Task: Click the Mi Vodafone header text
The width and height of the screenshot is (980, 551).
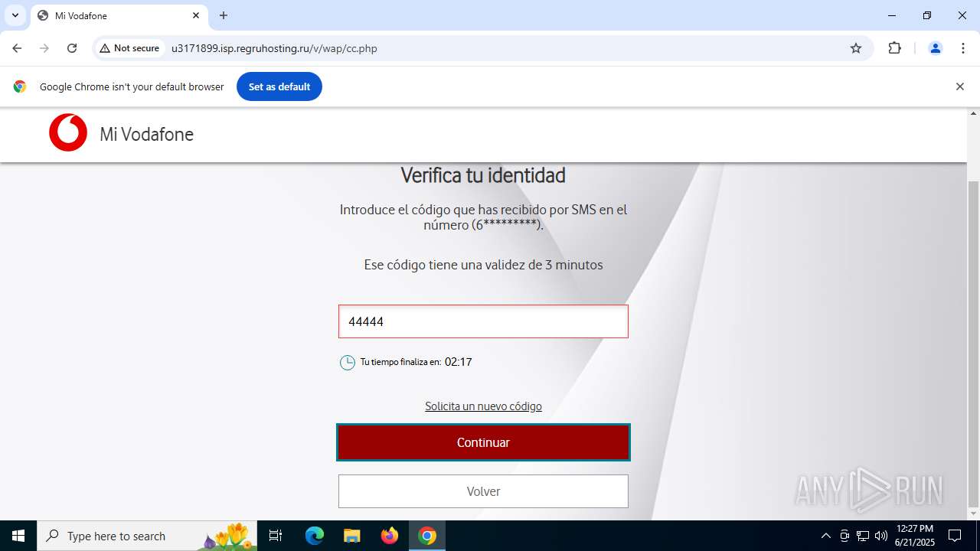Action: 146,134
